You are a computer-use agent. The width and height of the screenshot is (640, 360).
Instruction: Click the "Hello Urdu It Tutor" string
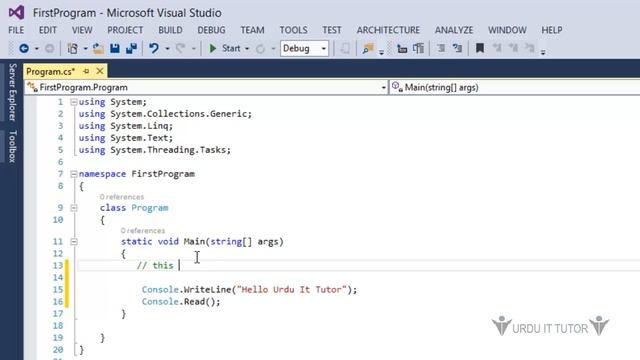click(x=291, y=290)
